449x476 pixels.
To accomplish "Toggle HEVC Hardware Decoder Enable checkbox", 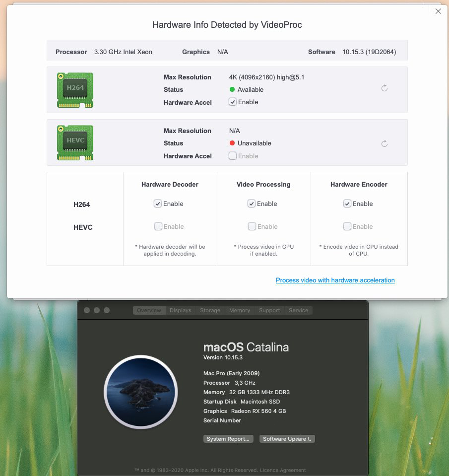I will pos(158,226).
